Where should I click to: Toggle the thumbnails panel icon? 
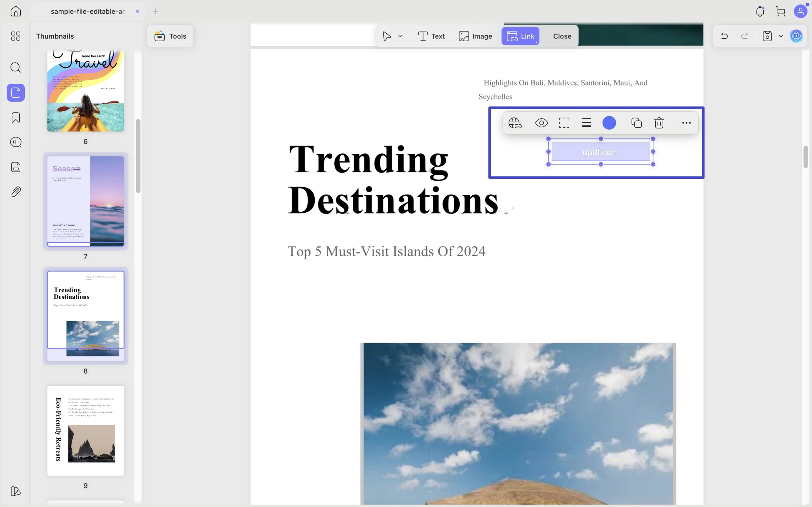(x=16, y=93)
